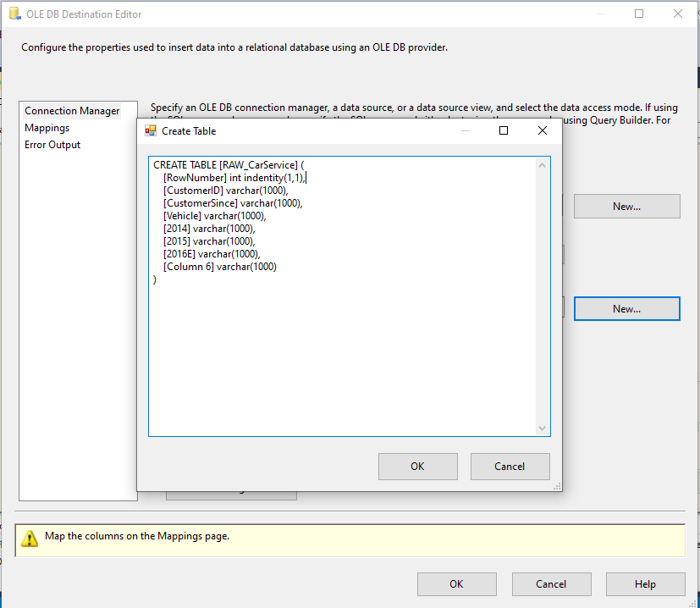
Task: Click the SQL text box up scroll arrow
Action: pyautogui.click(x=542, y=165)
